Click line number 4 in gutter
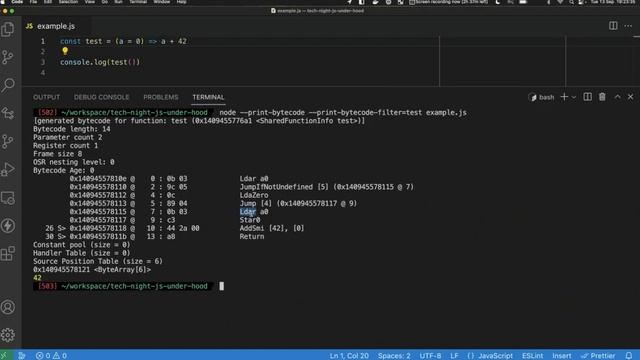640x360 pixels. 43,73
